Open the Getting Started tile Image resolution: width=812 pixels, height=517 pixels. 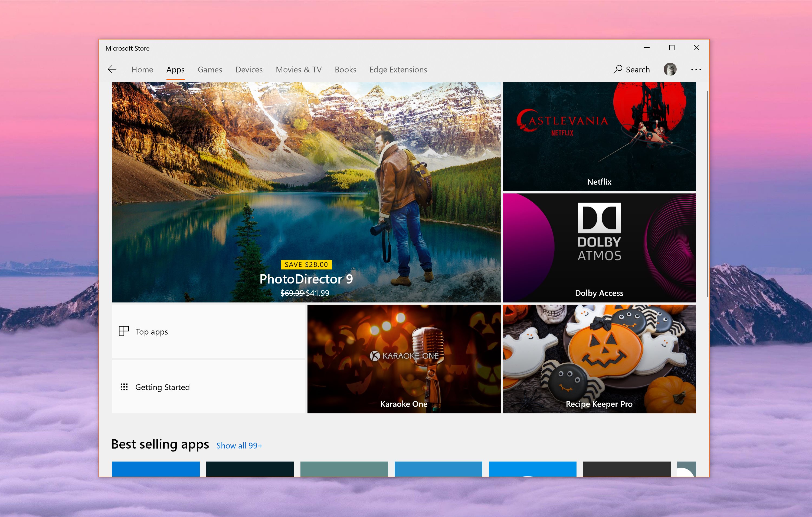(208, 387)
